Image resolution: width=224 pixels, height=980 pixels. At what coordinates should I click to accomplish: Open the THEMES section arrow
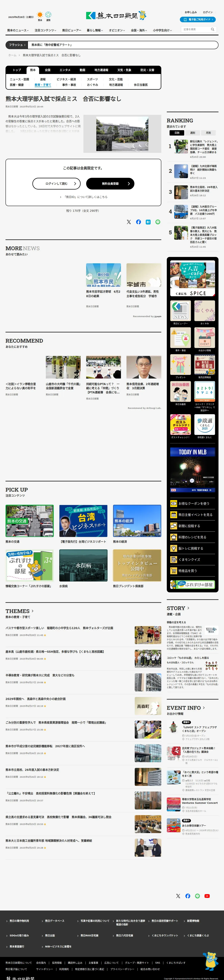(32, 611)
